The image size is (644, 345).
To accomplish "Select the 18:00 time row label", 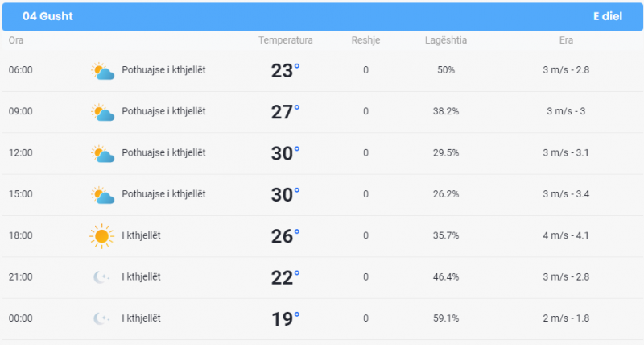I will click(x=21, y=235).
